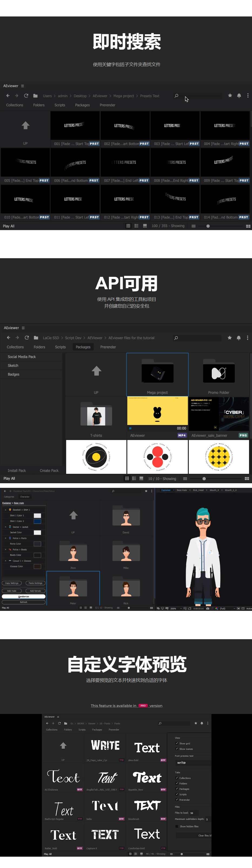Select the 28_Days_Later_Cyr font thumbnail
This screenshot has width=252, height=868.
[x=105, y=748]
